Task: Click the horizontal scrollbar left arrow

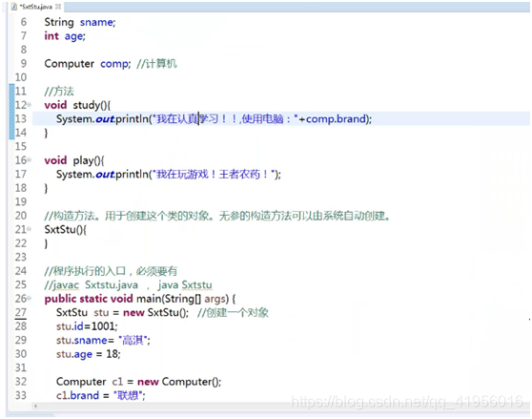Action: 35,406
